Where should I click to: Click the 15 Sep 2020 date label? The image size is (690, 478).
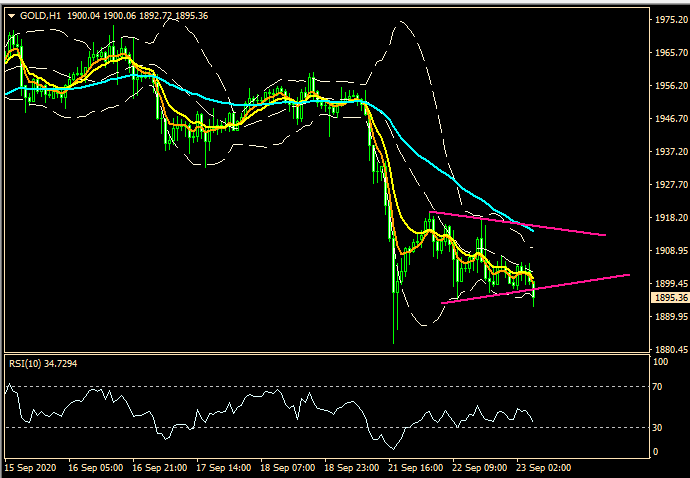pos(29,467)
